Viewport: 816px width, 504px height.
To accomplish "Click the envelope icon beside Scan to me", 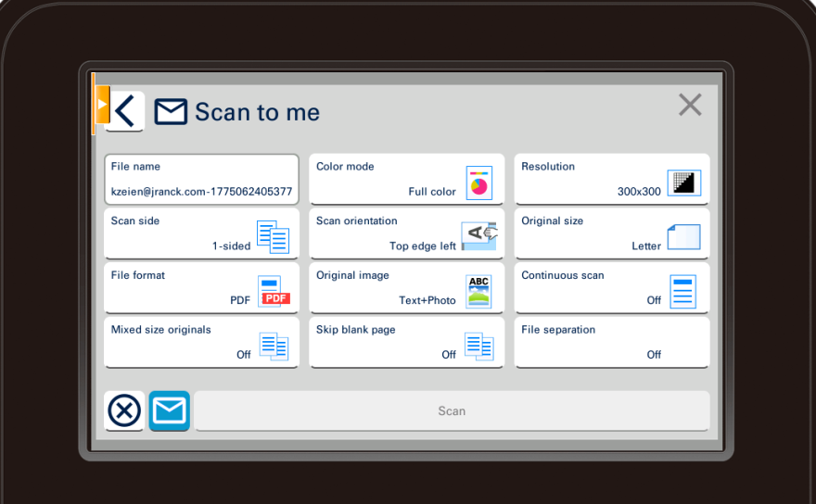I will click(171, 112).
